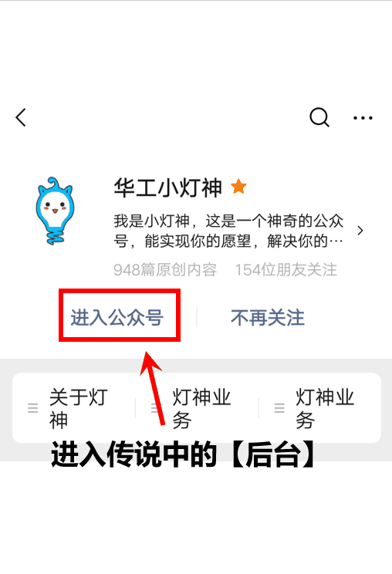Click the red annotation arrow
Viewport: 392px width, 574px height.
(152, 388)
